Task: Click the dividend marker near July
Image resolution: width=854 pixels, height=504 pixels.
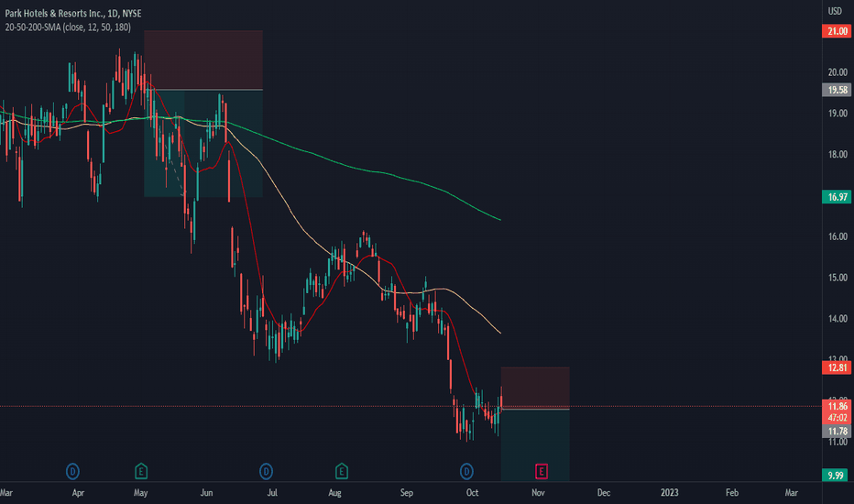Action: [266, 471]
